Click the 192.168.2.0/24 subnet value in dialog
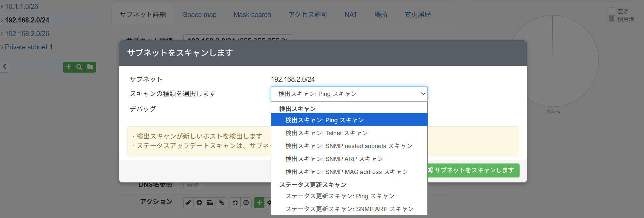 (x=293, y=79)
